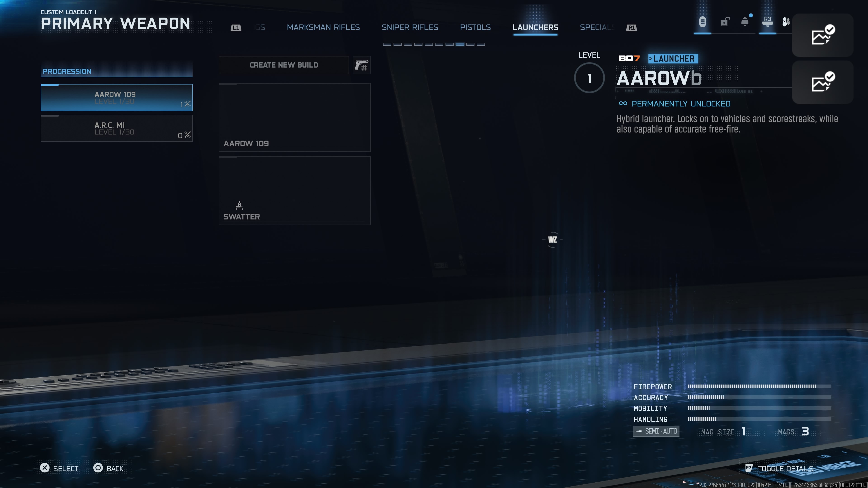
Task: Switch to the Sniper Rifles tab
Action: pyautogui.click(x=410, y=27)
